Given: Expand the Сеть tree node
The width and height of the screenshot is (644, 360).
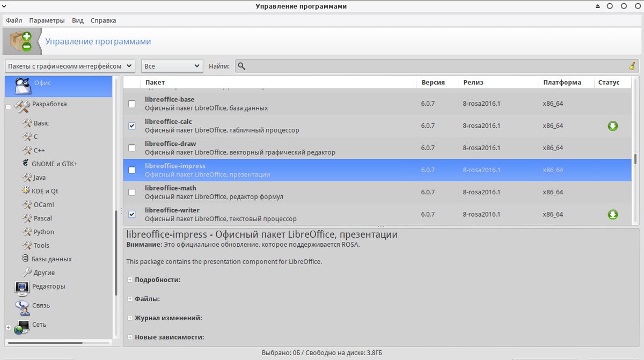Looking at the screenshot, I should (x=8, y=327).
